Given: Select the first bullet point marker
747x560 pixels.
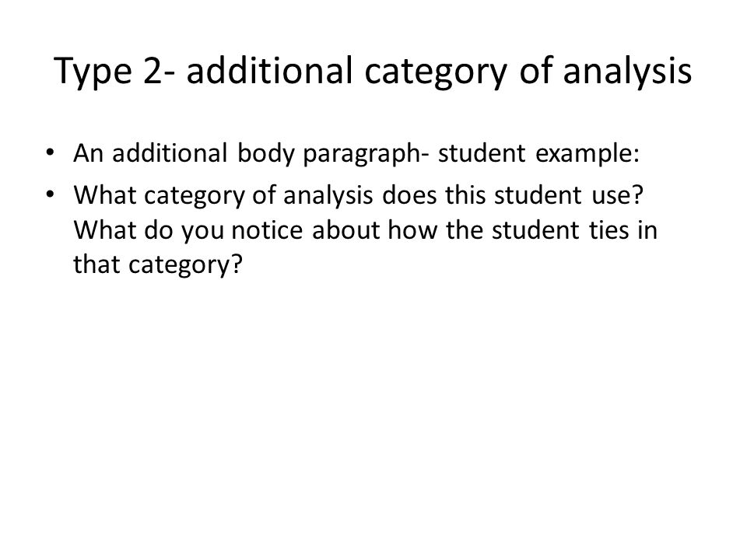Looking at the screenshot, I should 50,153.
